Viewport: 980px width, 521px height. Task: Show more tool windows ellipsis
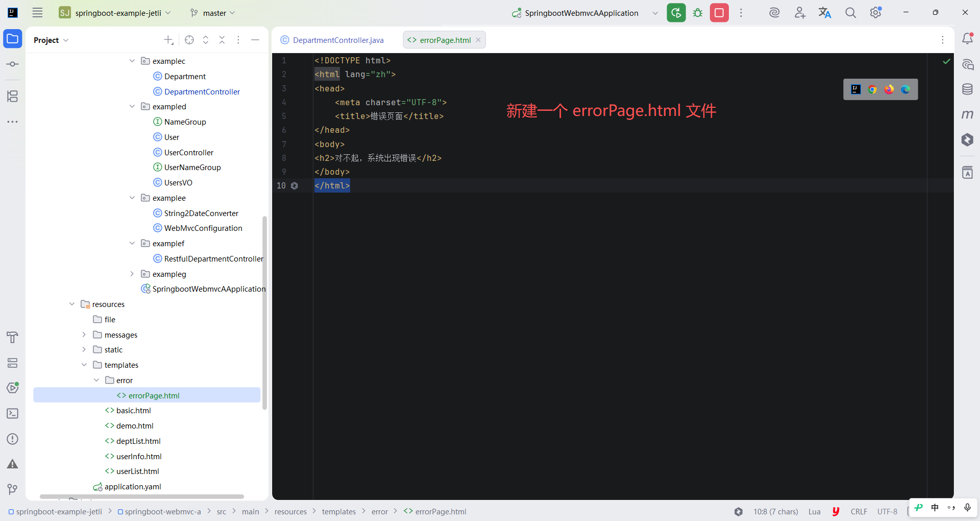point(13,122)
